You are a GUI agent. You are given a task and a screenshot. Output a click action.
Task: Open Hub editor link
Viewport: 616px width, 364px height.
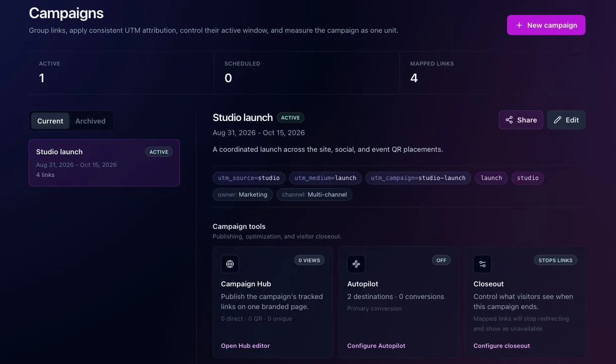pos(245,346)
